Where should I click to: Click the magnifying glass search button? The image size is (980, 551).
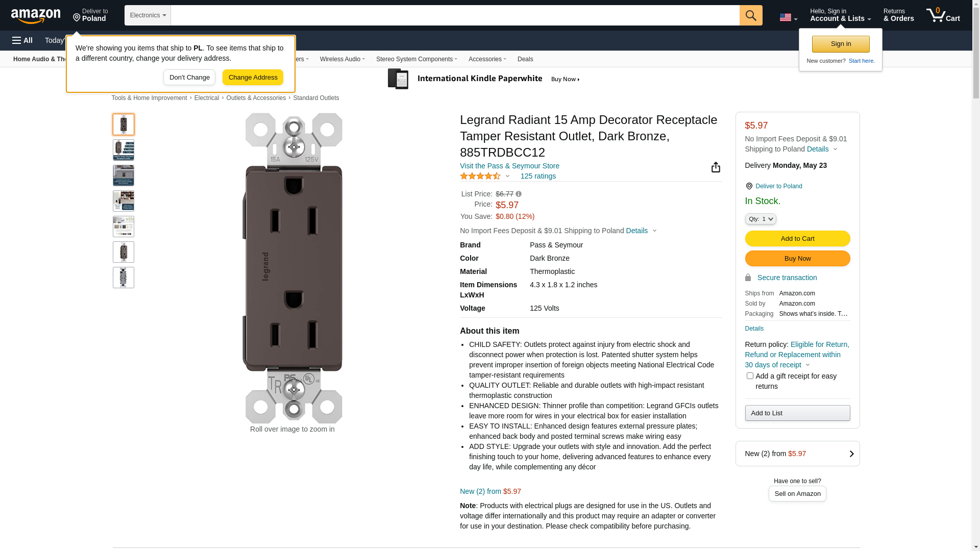tap(750, 15)
